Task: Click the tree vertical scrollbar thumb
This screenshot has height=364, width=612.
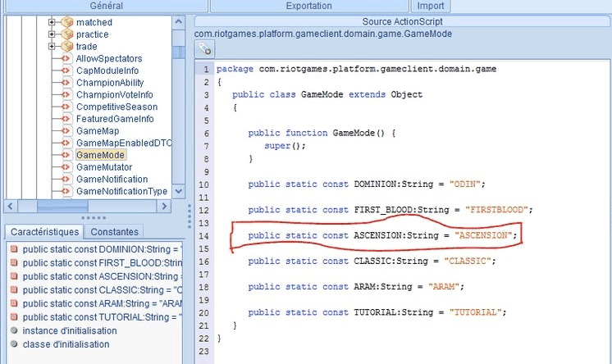Action: (178, 52)
